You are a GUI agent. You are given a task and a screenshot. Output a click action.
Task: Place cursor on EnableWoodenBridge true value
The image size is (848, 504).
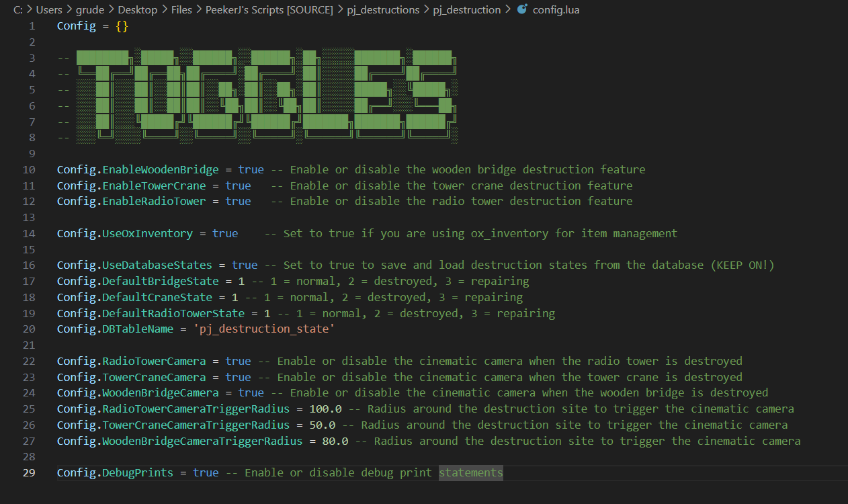tap(251, 169)
